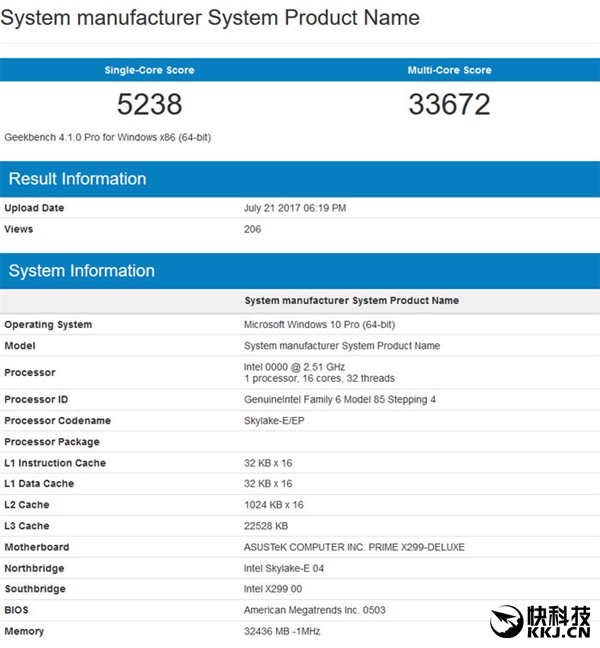Click the Processor Package label
Viewport: 600px width, 648px height.
(52, 442)
